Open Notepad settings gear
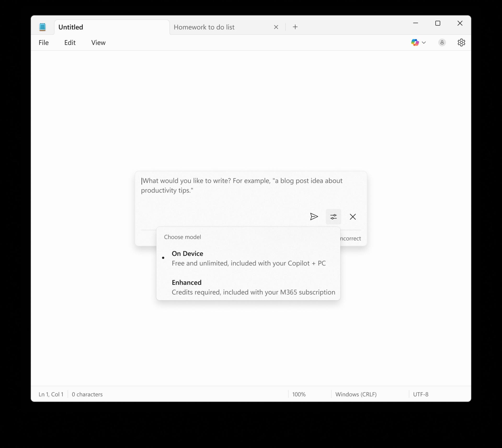 (x=461, y=42)
